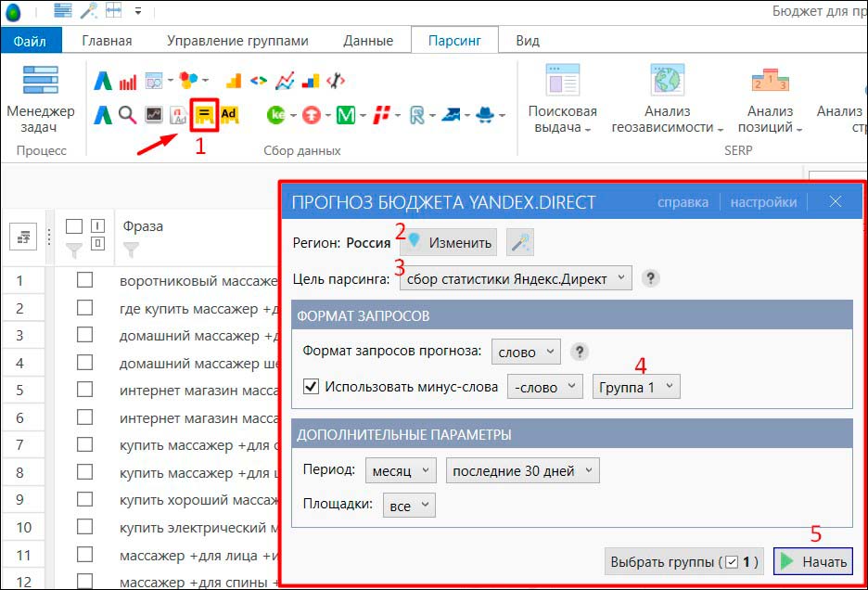Open Geo-dependency analysis (Анализ геозависимости)
The width and height of the screenshot is (868, 590).
click(x=668, y=99)
